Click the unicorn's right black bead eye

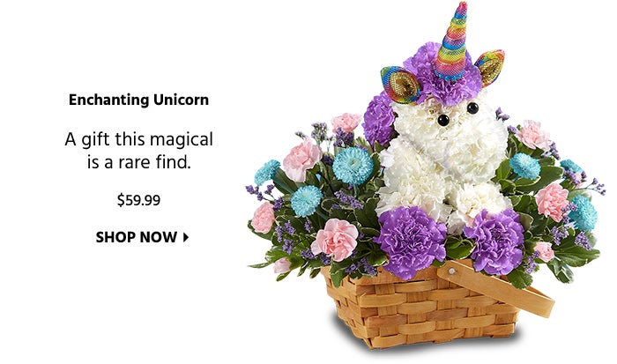(x=472, y=108)
